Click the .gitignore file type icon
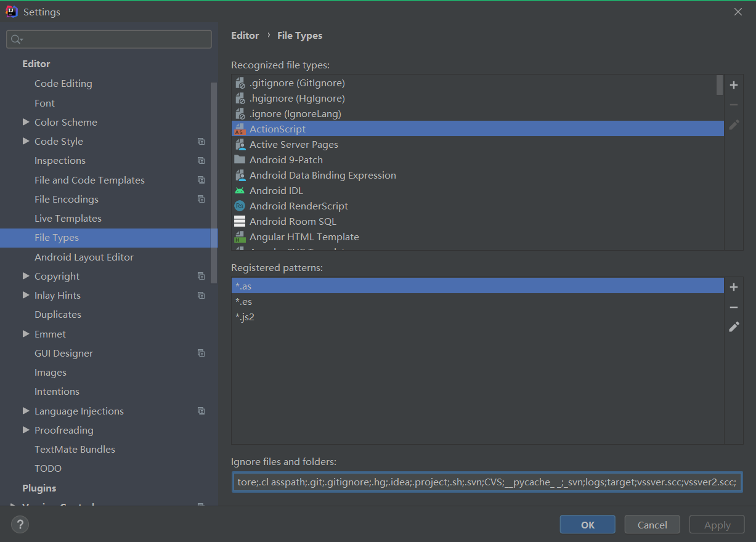 click(x=240, y=83)
